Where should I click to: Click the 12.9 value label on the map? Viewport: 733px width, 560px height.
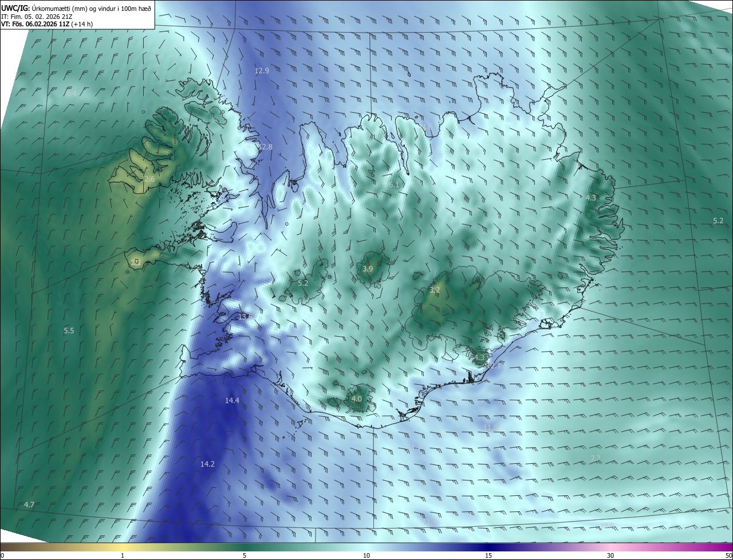tap(262, 71)
